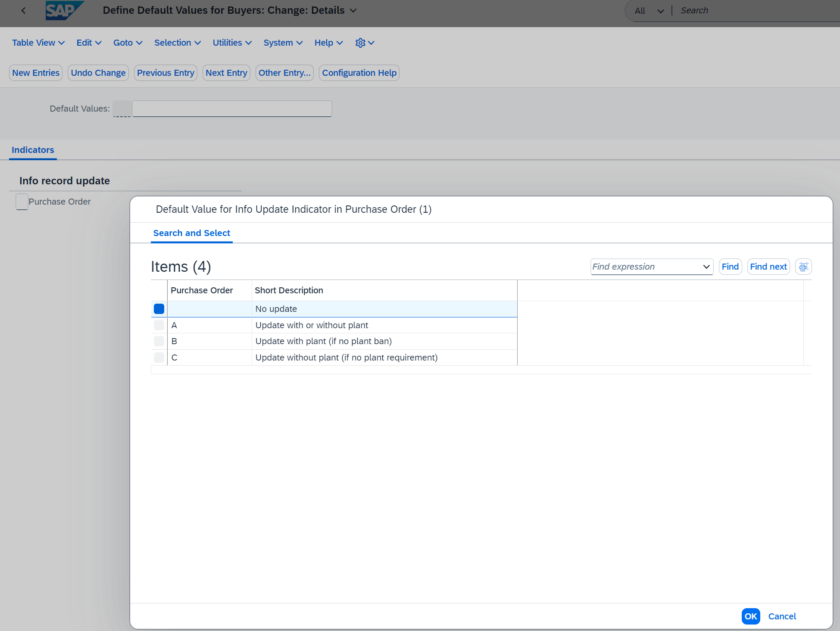Click the New Entries button

(x=36, y=73)
